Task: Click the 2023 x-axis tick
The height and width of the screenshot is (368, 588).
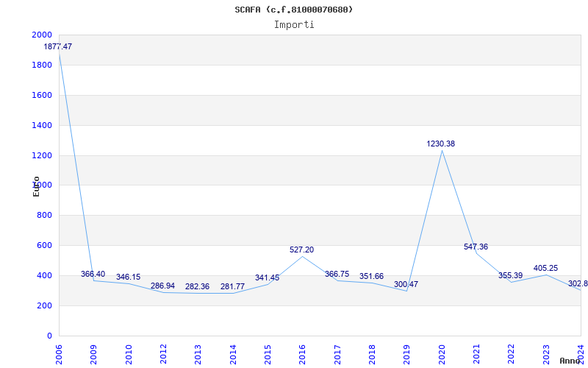Action: (546, 354)
